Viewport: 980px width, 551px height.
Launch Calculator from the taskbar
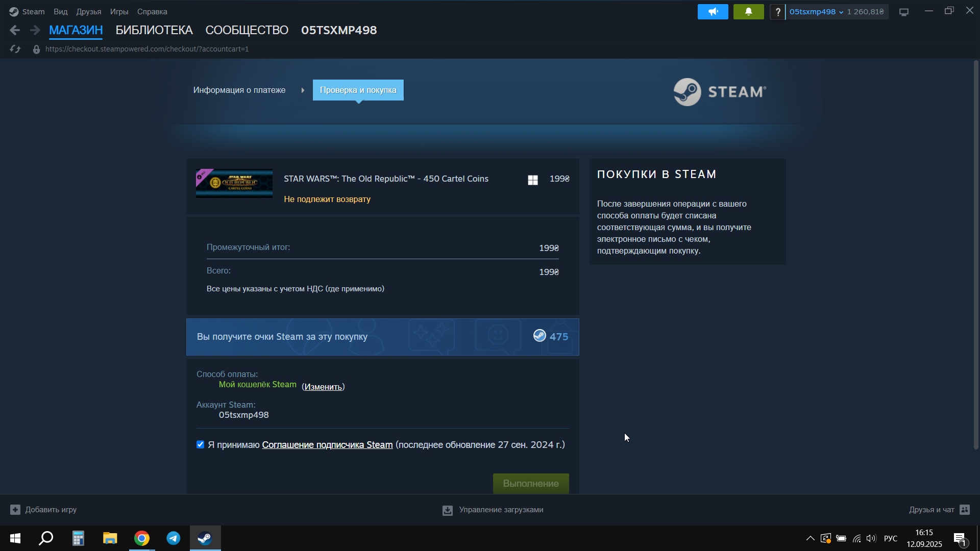tap(78, 538)
